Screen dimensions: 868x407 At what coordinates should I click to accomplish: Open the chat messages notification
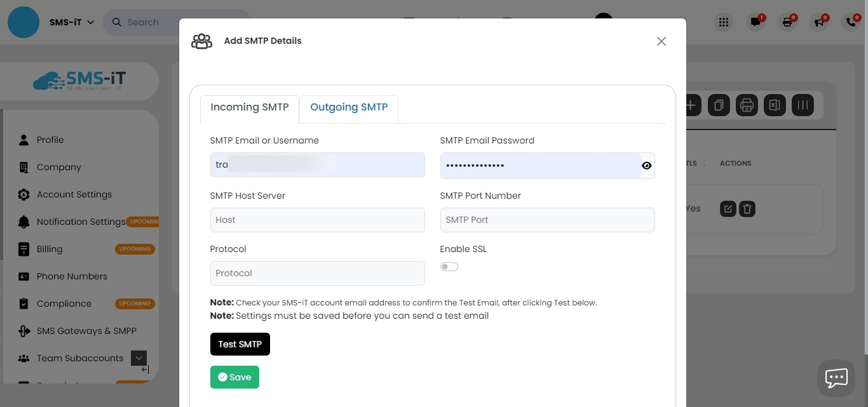[x=756, y=22]
